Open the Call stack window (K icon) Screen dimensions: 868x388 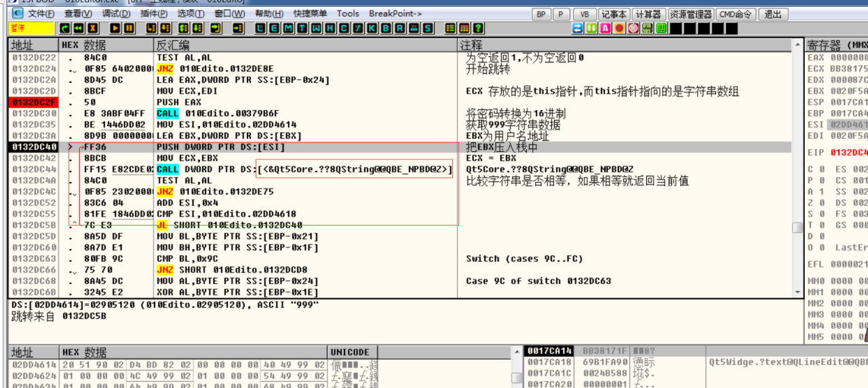[371, 28]
